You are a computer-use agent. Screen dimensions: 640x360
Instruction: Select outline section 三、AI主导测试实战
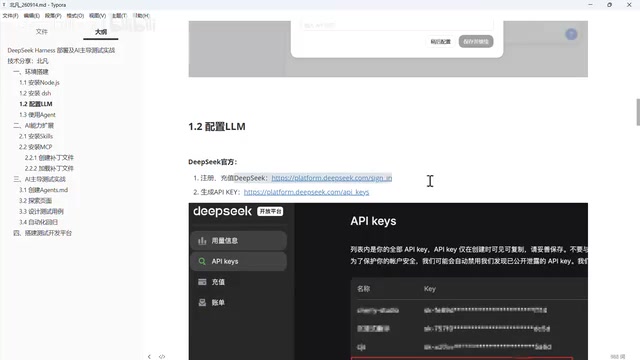click(x=40, y=179)
